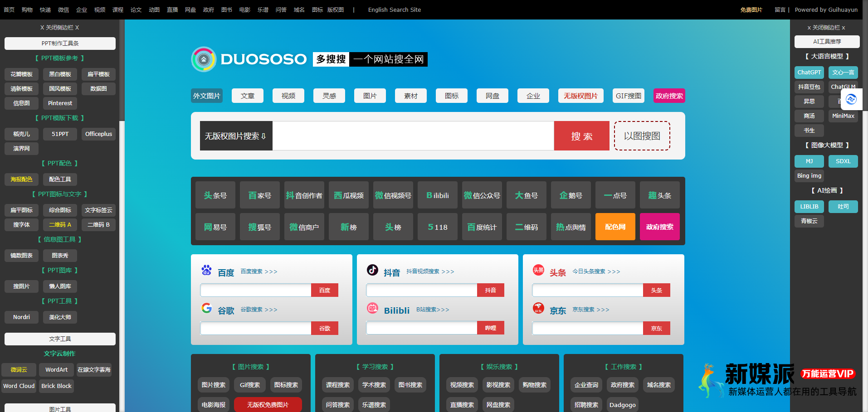
Task: Click the red 京东 search button
Action: [x=657, y=328]
